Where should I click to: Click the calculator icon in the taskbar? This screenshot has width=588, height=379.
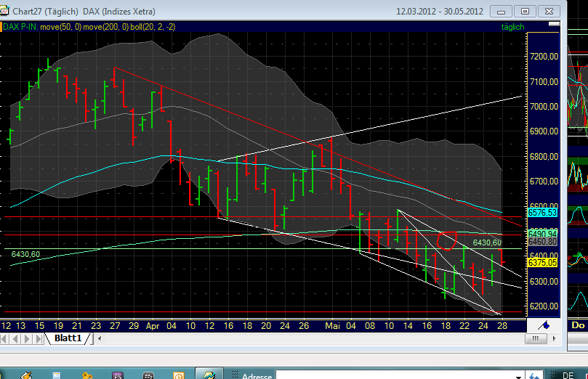pos(57,375)
